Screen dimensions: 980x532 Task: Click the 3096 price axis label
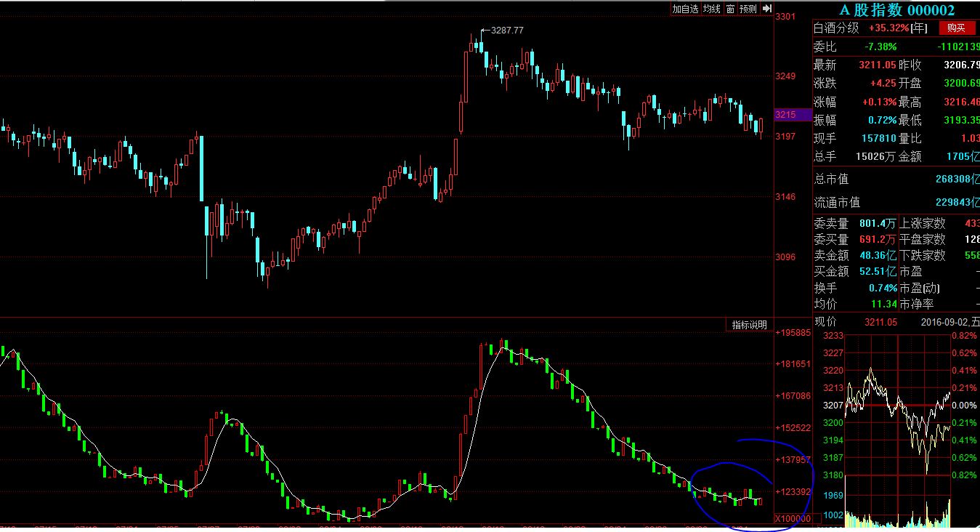(x=785, y=257)
